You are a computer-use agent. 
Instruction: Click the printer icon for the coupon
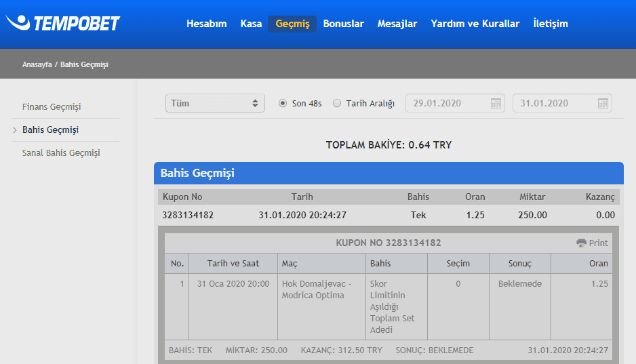point(581,243)
